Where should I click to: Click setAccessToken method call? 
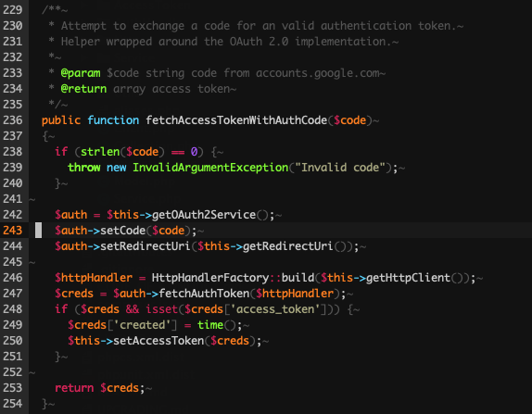(158, 341)
